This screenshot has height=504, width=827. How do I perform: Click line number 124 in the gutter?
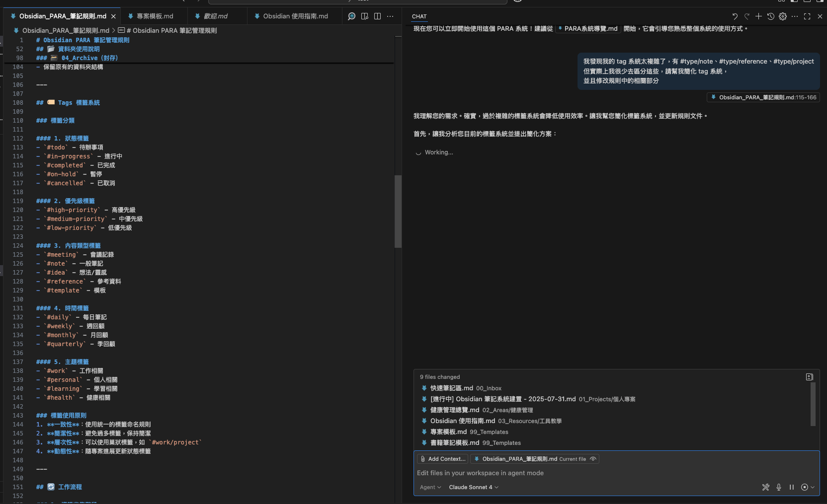(18, 246)
